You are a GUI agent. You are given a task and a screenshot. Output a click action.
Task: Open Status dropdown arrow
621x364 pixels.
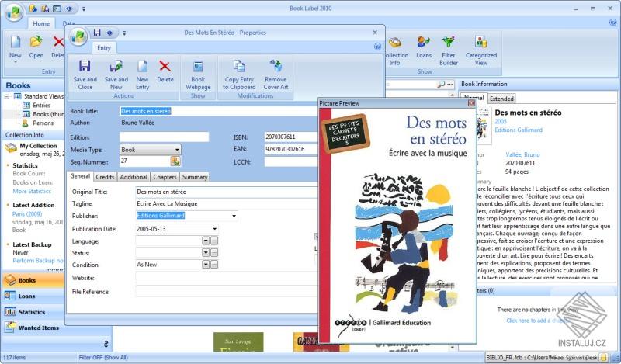206,253
